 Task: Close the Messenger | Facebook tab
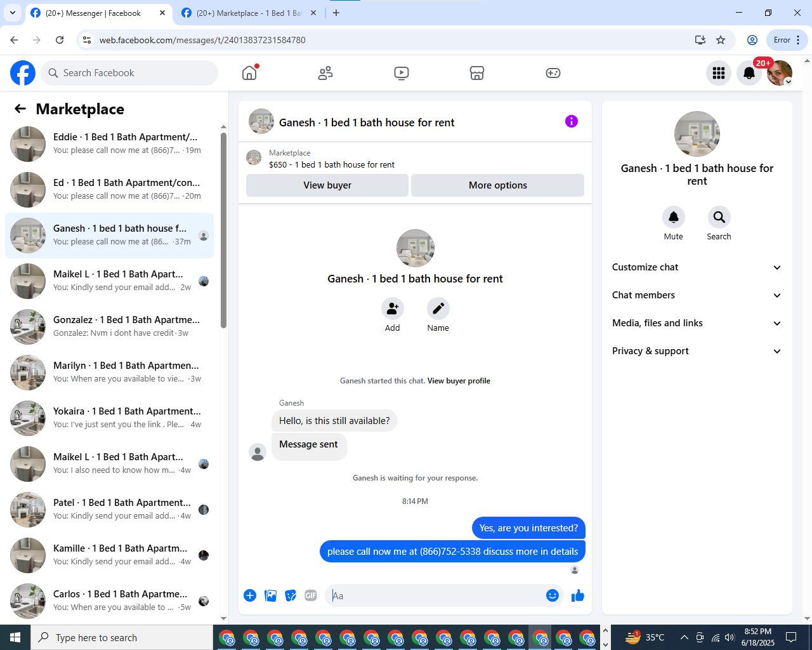point(162,13)
